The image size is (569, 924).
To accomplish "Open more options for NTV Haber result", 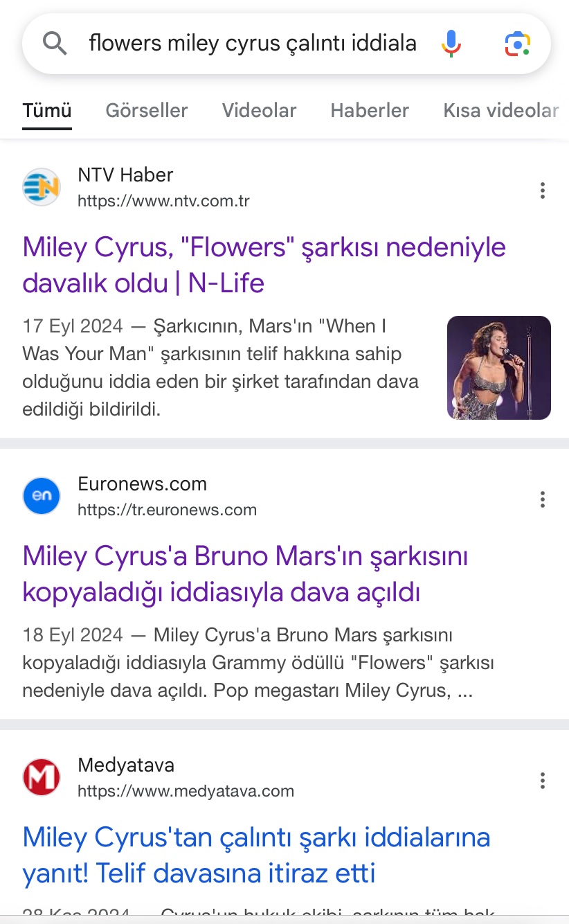I will [542, 190].
